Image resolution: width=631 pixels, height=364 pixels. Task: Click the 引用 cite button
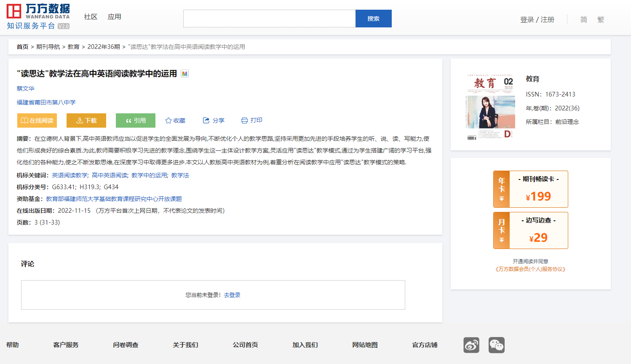(136, 120)
